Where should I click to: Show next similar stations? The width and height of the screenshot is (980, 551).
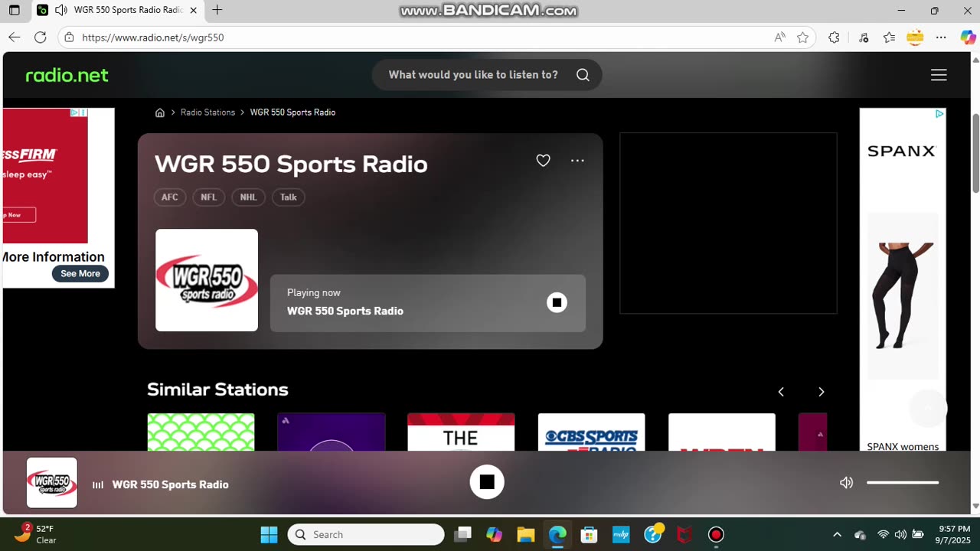[821, 392]
